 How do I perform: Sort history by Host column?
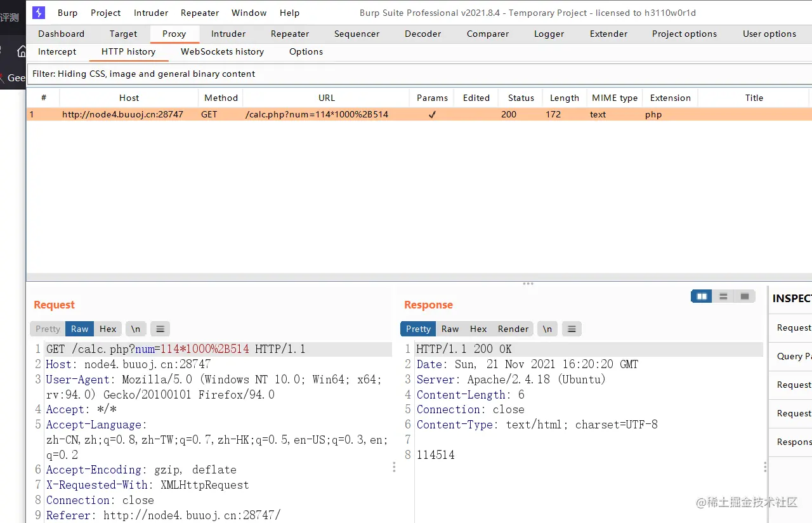pos(129,98)
